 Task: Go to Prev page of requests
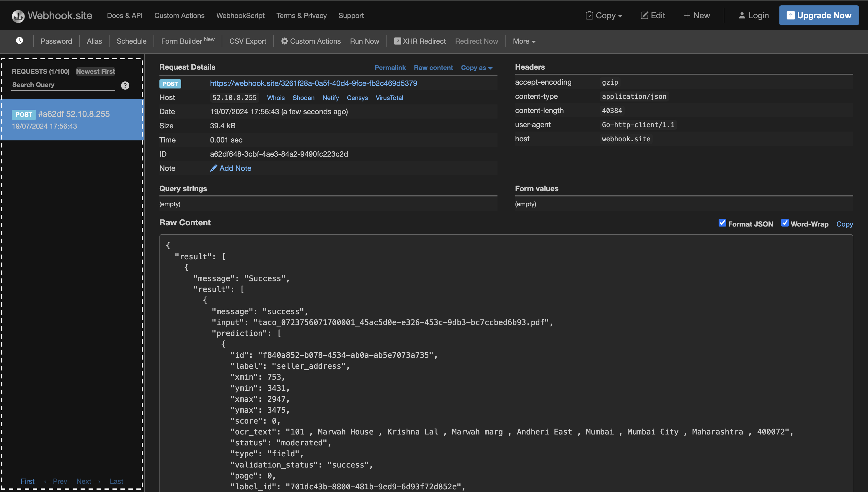[x=56, y=481]
